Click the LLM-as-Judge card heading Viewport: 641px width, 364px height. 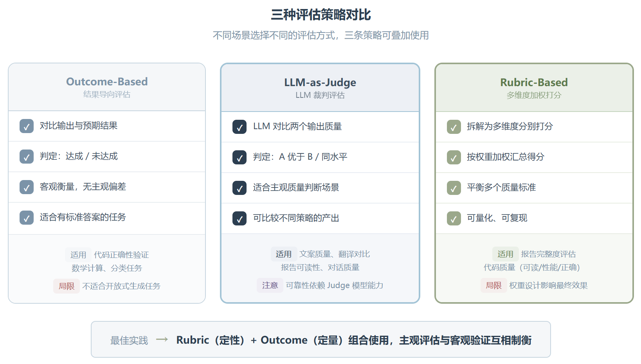click(320, 82)
